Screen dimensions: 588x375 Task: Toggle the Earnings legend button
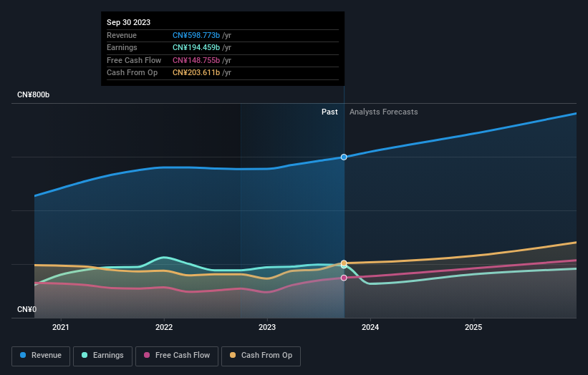click(102, 356)
